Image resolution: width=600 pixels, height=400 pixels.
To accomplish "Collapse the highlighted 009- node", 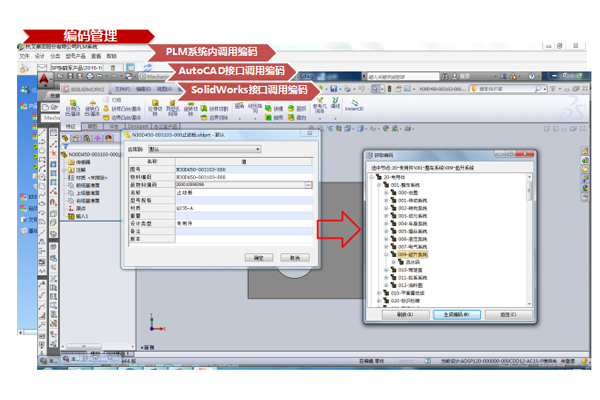I will click(386, 254).
